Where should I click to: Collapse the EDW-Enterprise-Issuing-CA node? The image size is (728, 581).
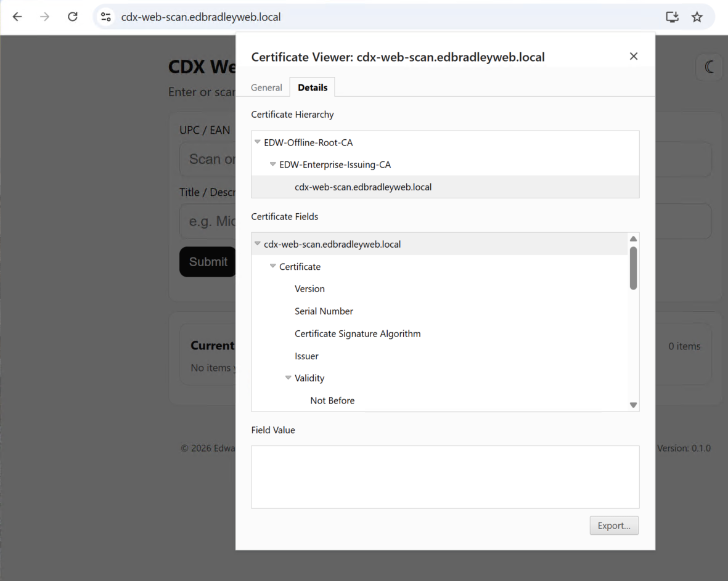(273, 165)
